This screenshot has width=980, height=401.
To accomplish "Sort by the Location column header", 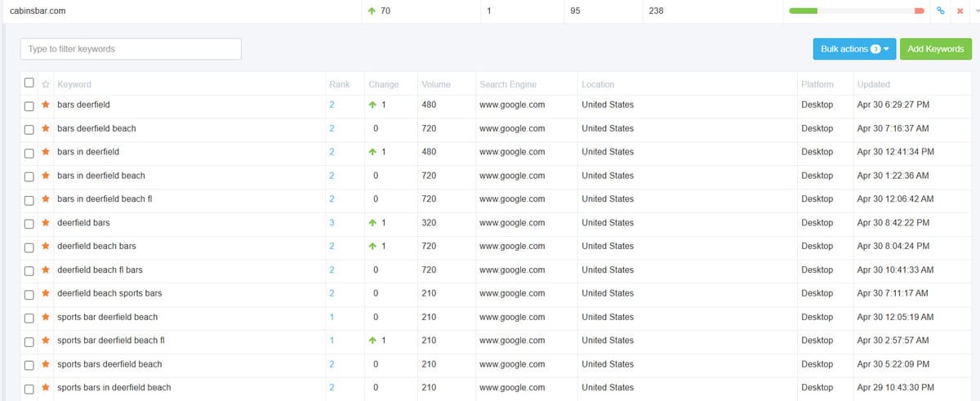I will [x=598, y=84].
